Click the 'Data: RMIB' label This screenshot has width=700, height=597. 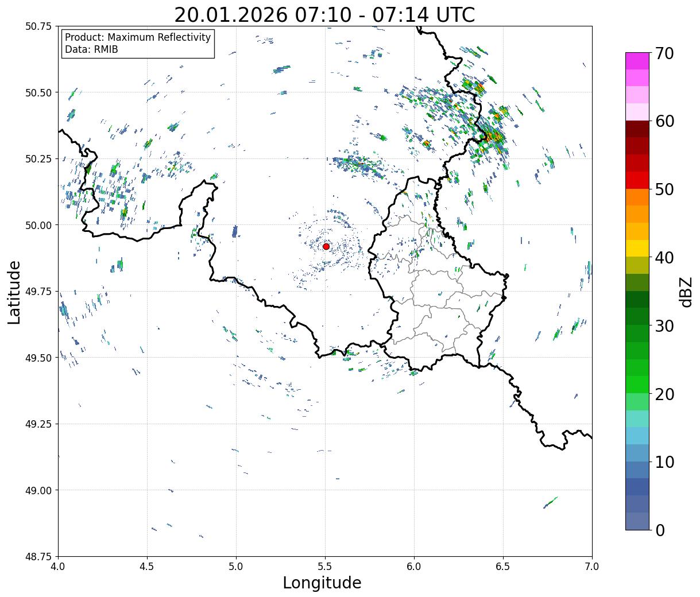tap(91, 50)
